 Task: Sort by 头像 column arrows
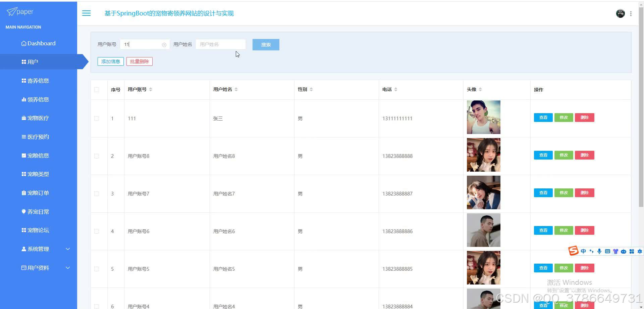(480, 89)
